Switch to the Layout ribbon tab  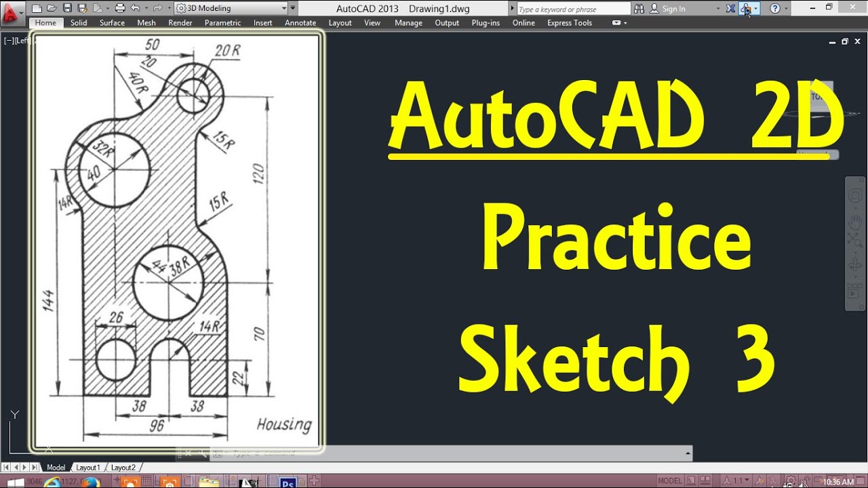click(340, 22)
